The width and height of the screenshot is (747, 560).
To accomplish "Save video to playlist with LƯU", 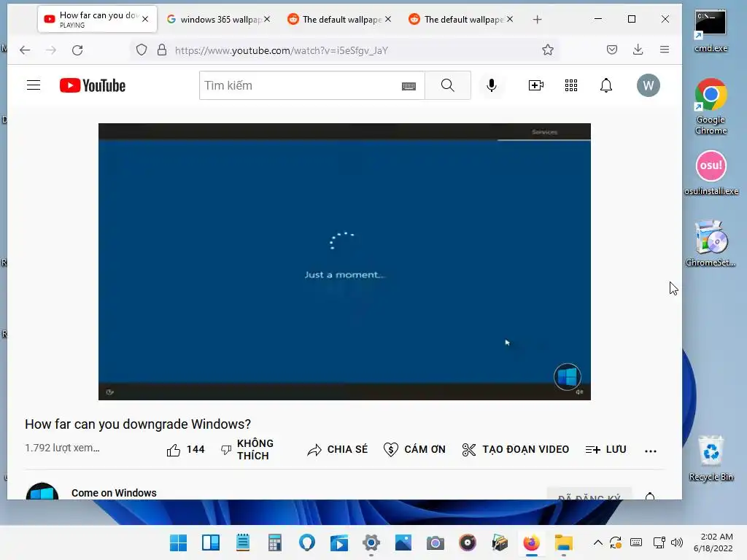I will 605,449.
